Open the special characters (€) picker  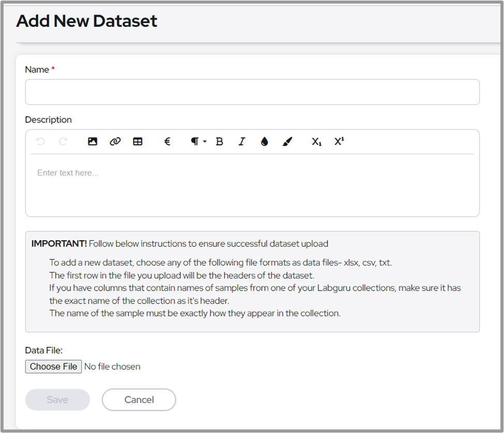coord(167,141)
